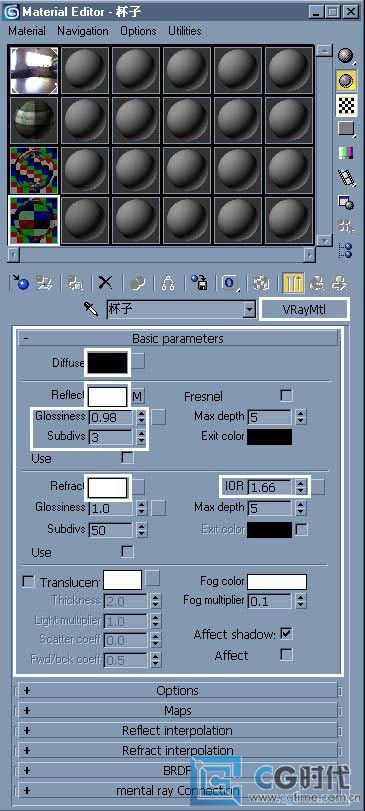Click the eyedropper Pick Material icon
Screen dimensions: 365x811
pyautogui.click(x=92, y=310)
